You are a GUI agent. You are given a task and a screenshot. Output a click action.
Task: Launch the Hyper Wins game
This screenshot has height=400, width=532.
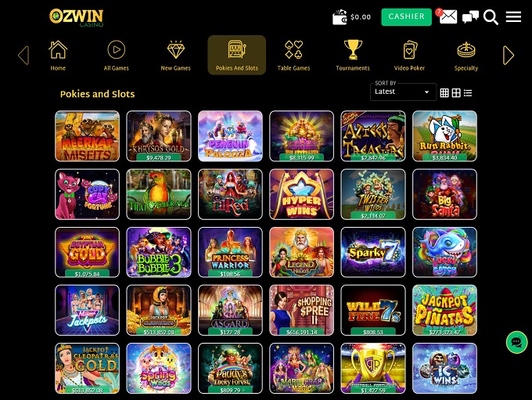pos(302,194)
